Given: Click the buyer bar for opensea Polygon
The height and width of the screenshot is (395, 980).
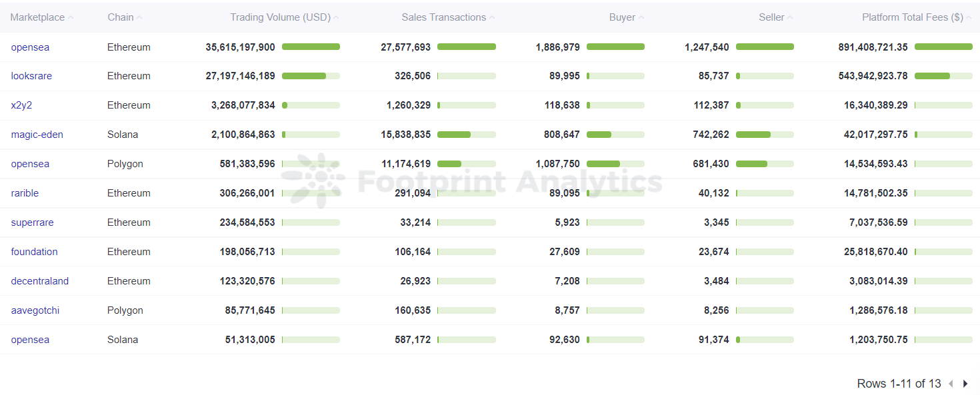Looking at the screenshot, I should coord(615,164).
